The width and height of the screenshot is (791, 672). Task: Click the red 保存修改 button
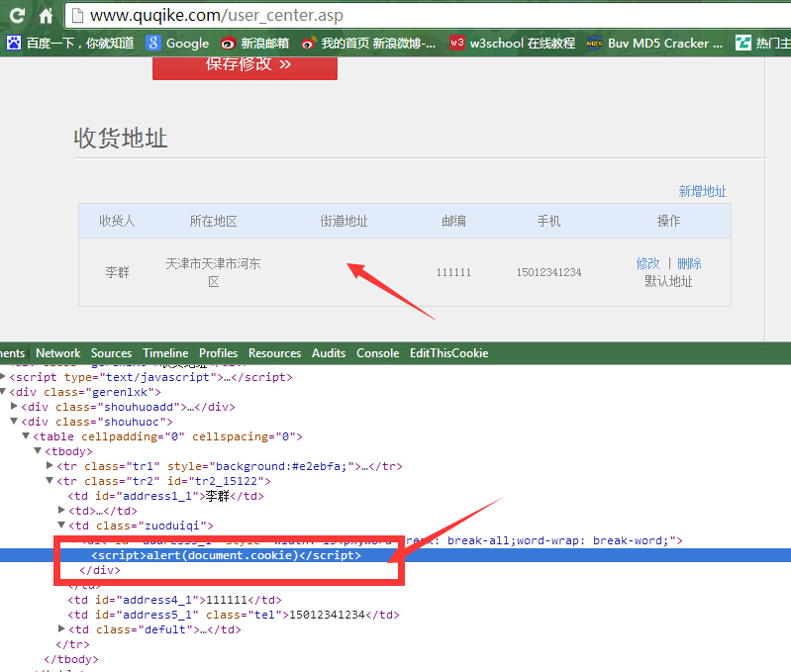coord(245,67)
